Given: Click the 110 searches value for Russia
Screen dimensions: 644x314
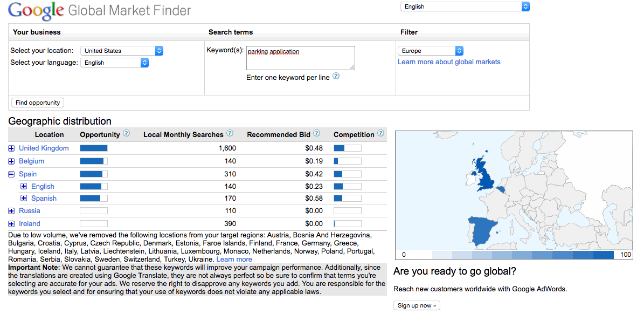Looking at the screenshot, I should coord(230,211).
